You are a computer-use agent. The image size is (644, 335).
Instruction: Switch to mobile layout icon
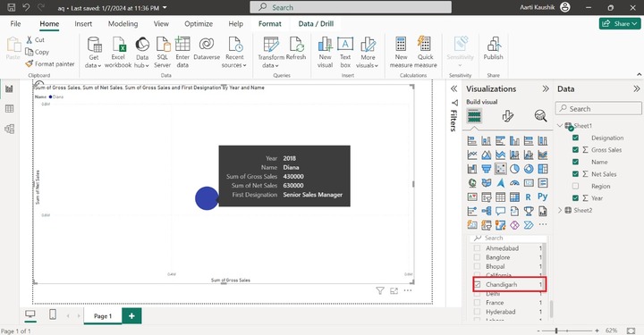(x=53, y=314)
